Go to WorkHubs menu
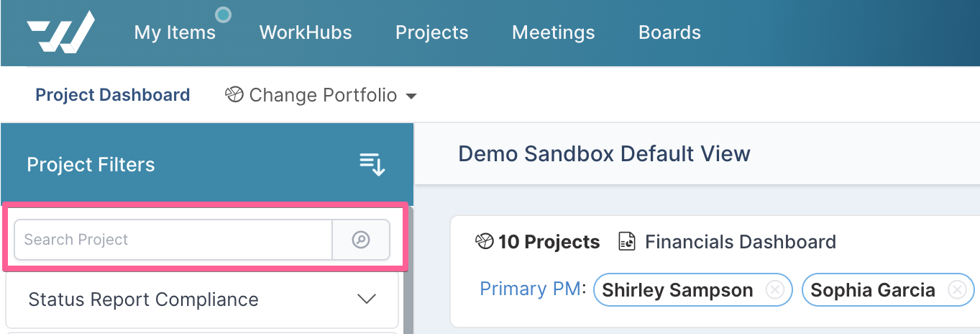 pyautogui.click(x=306, y=32)
